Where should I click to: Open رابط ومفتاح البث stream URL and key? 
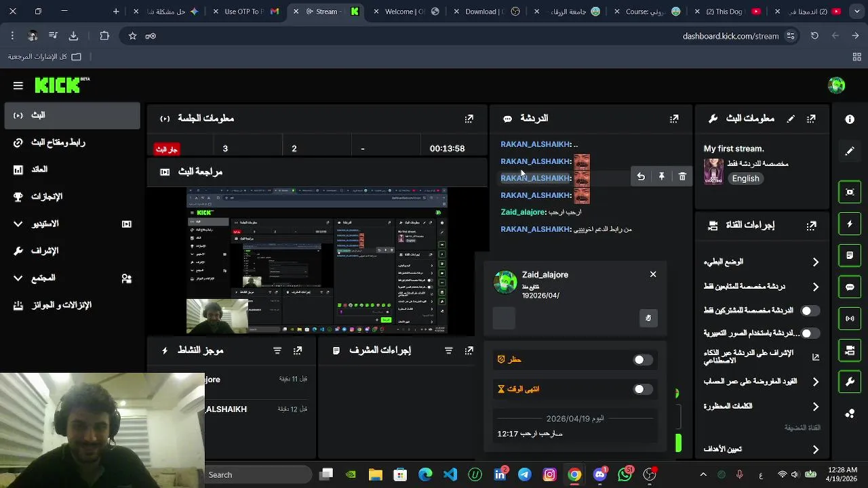[x=72, y=142]
